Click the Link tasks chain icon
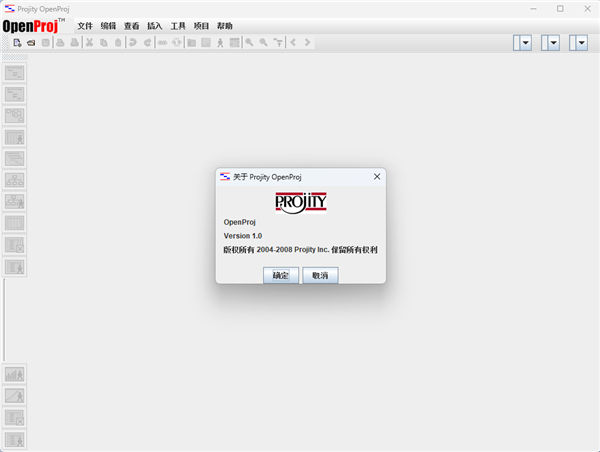 (163, 42)
